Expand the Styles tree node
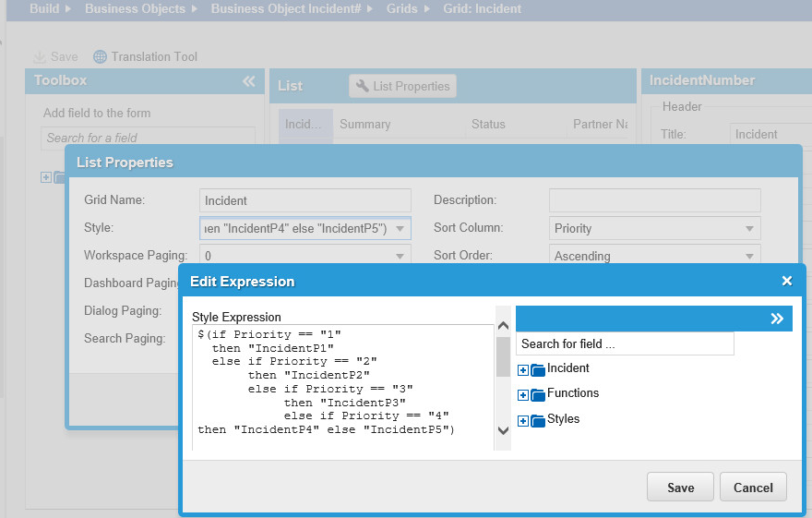Screen dimensions: 812x518 [x=523, y=421]
